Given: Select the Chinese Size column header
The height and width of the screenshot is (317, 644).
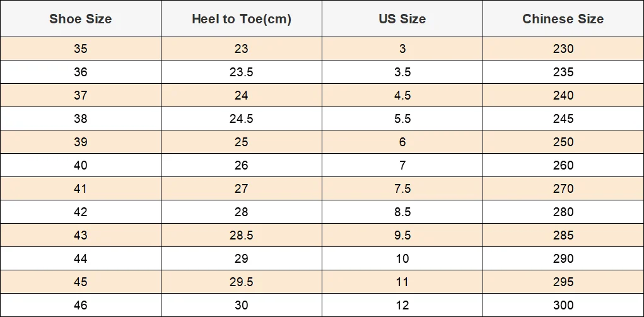Looking at the screenshot, I should point(563,19).
